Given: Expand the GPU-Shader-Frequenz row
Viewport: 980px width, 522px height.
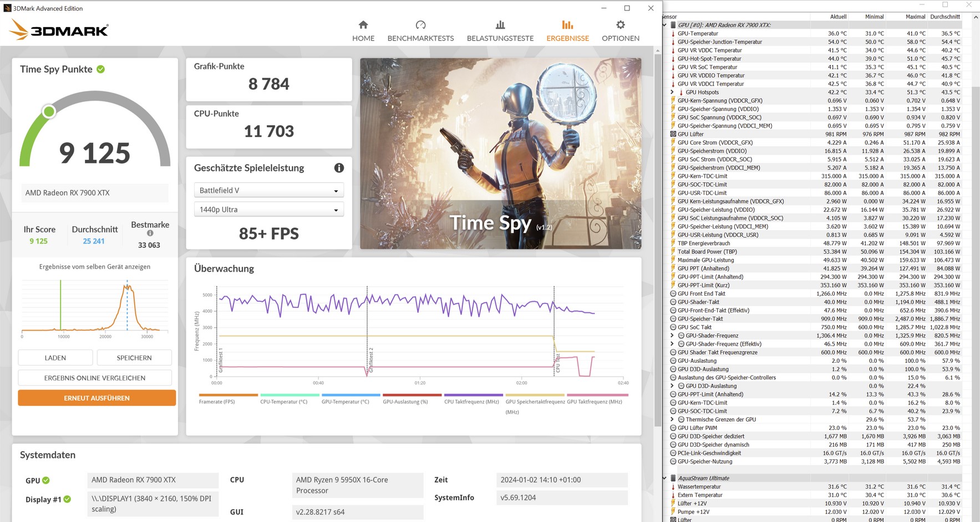Looking at the screenshot, I should [x=672, y=336].
